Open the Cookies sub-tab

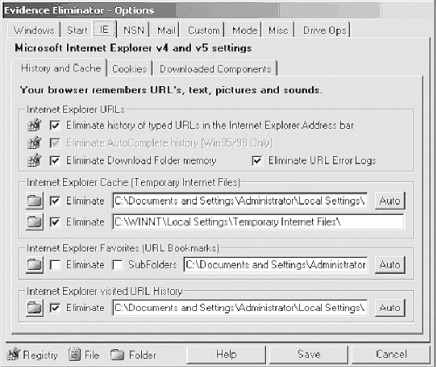[x=129, y=69]
